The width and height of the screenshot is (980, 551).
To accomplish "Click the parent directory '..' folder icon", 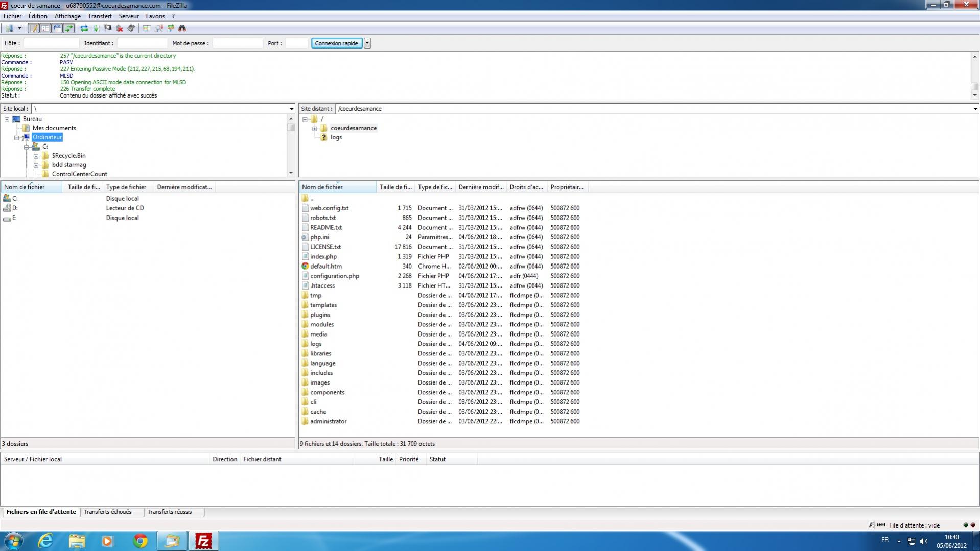I will [x=305, y=199].
